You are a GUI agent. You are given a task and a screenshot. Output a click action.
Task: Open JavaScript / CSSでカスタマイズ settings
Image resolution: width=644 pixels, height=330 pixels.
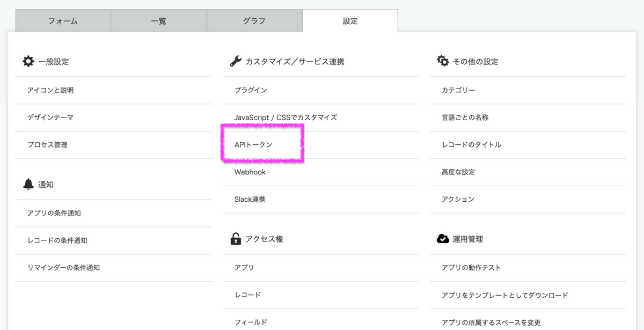pyautogui.click(x=285, y=117)
